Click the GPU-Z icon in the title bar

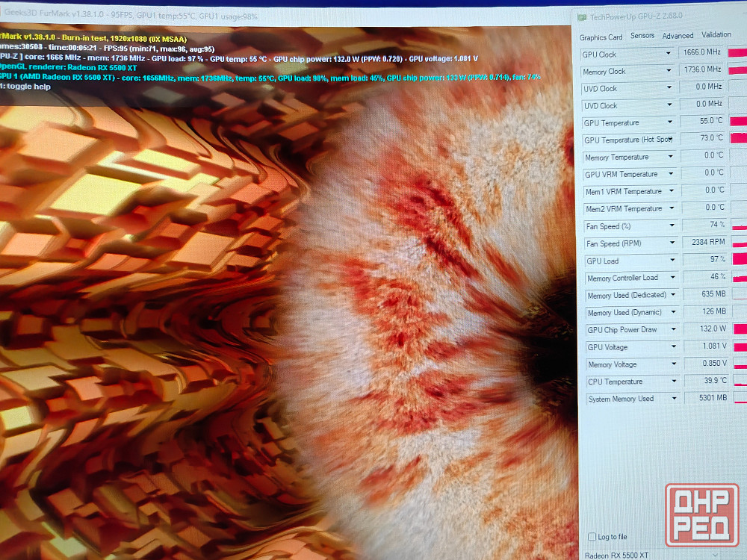[x=583, y=16]
